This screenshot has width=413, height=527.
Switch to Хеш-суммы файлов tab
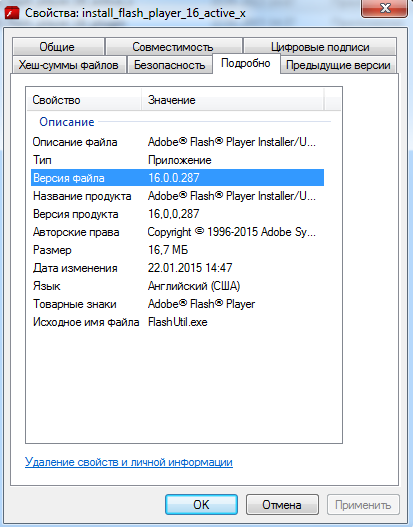click(x=69, y=65)
